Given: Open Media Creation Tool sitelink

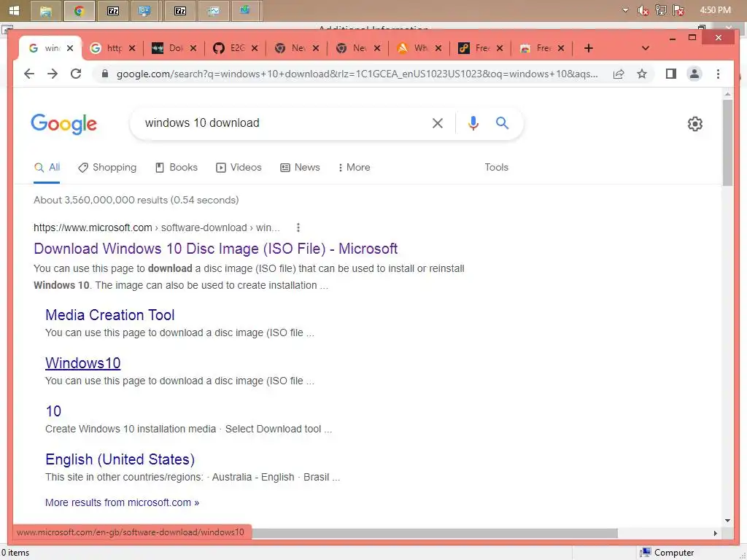Looking at the screenshot, I should pos(110,315).
